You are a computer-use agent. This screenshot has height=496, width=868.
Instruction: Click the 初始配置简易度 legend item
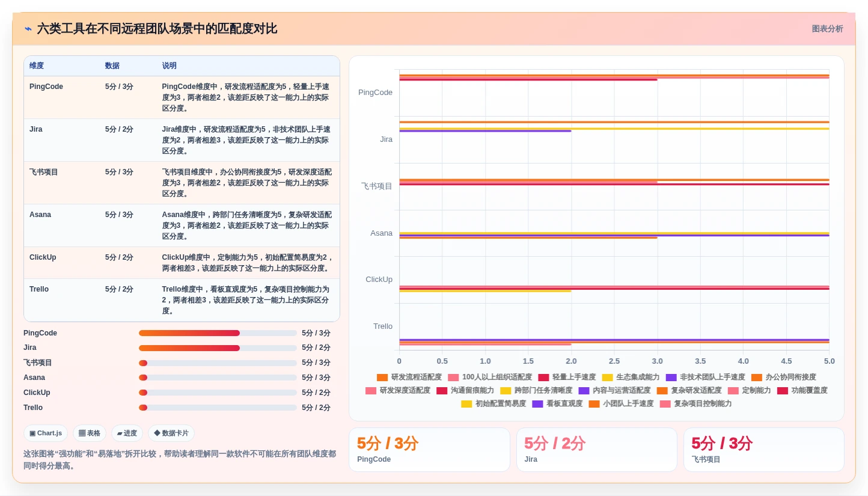[x=494, y=403]
